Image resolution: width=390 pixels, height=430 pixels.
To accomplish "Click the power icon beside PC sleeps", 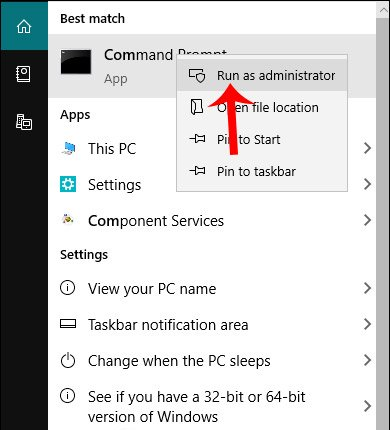I will coord(68,360).
